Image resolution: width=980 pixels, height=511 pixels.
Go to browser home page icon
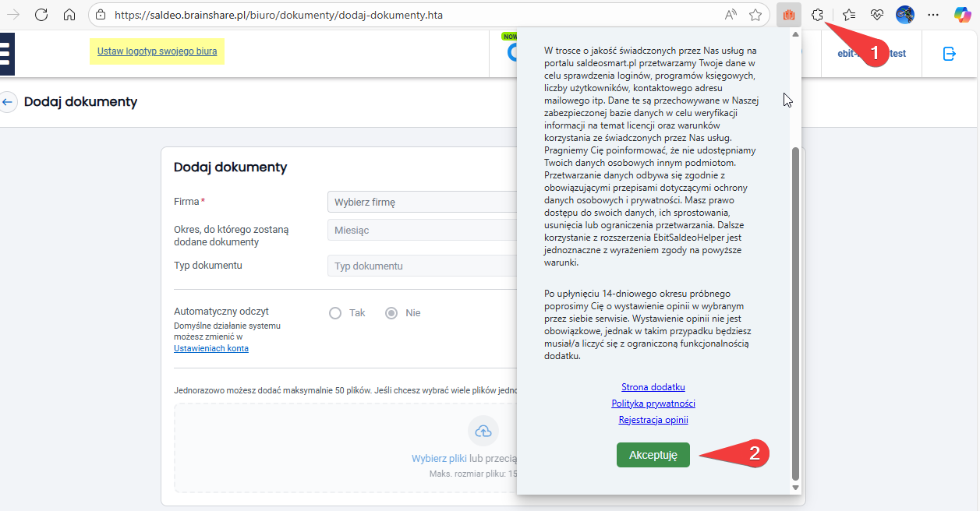click(69, 15)
